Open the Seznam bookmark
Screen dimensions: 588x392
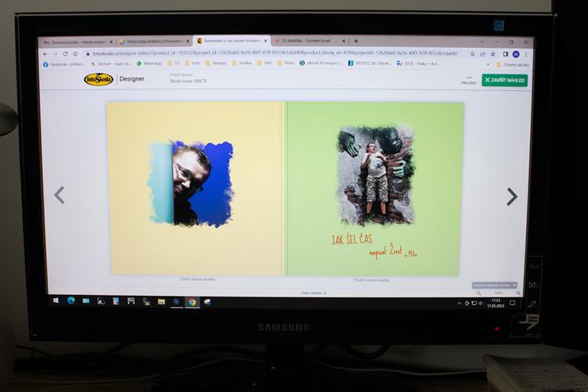tap(110, 64)
